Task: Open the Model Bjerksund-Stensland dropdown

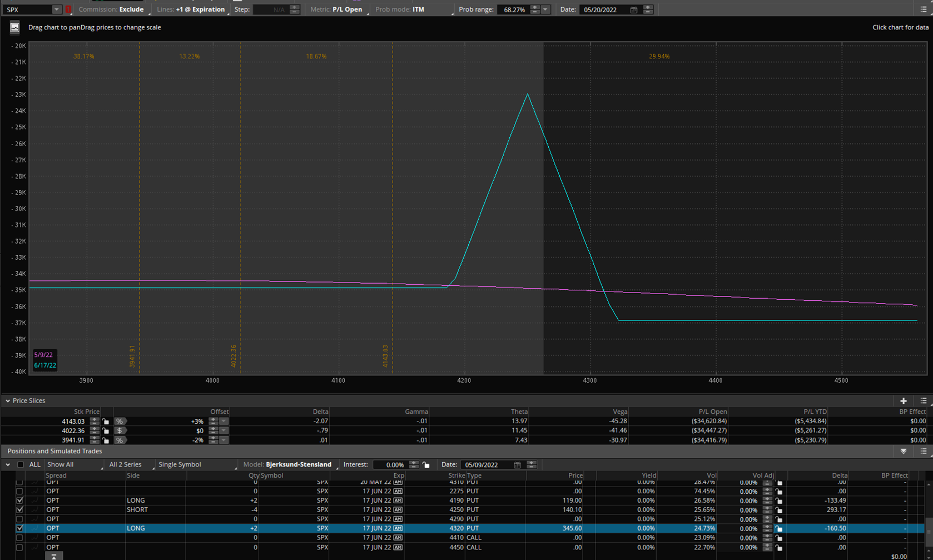Action: click(x=298, y=465)
